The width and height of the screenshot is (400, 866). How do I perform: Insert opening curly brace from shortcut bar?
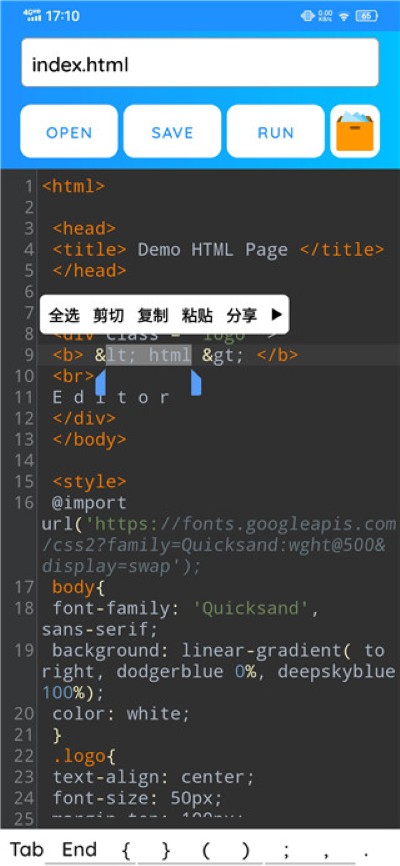pyautogui.click(x=125, y=850)
